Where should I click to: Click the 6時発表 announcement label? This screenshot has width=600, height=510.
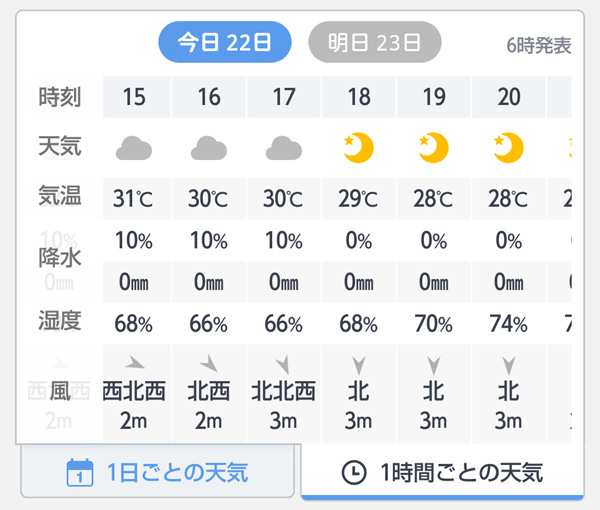pyautogui.click(x=539, y=45)
